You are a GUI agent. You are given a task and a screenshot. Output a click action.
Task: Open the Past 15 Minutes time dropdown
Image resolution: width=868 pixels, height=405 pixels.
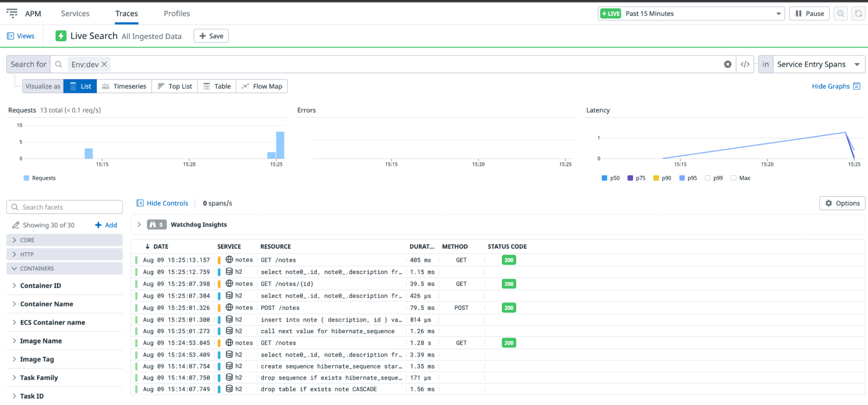[x=691, y=13]
